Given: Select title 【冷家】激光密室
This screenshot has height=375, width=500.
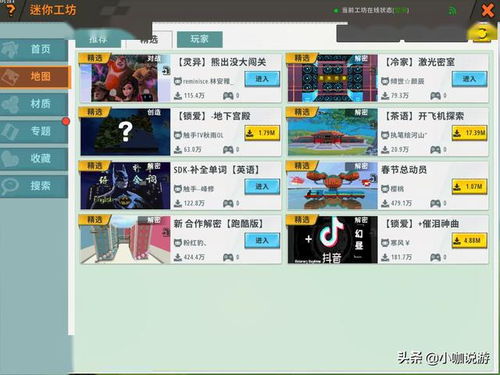Looking at the screenshot, I should 419,62.
